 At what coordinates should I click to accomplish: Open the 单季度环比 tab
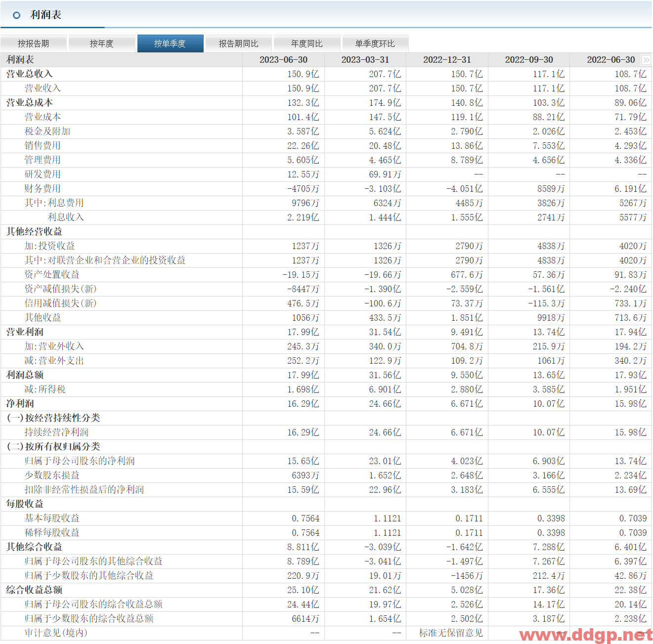(375, 43)
